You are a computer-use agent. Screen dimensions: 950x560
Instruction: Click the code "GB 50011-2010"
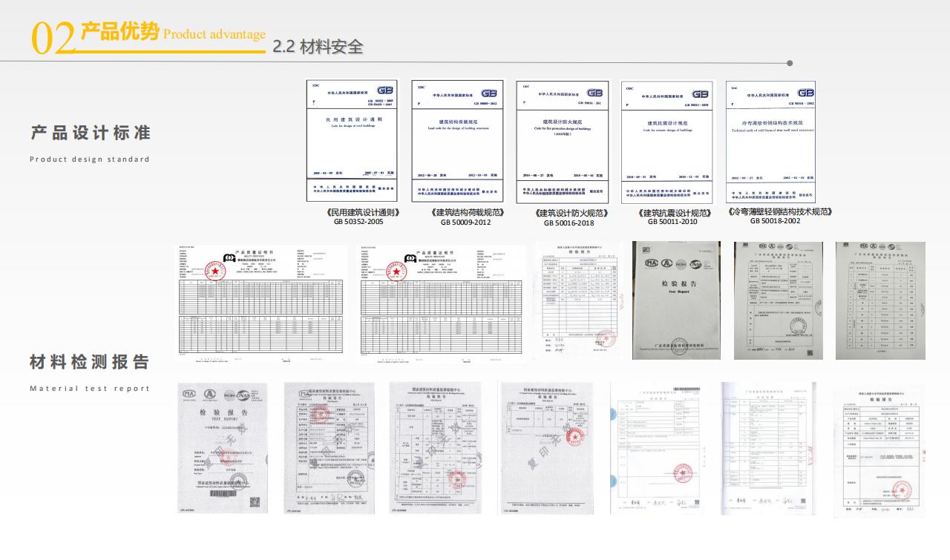[672, 222]
